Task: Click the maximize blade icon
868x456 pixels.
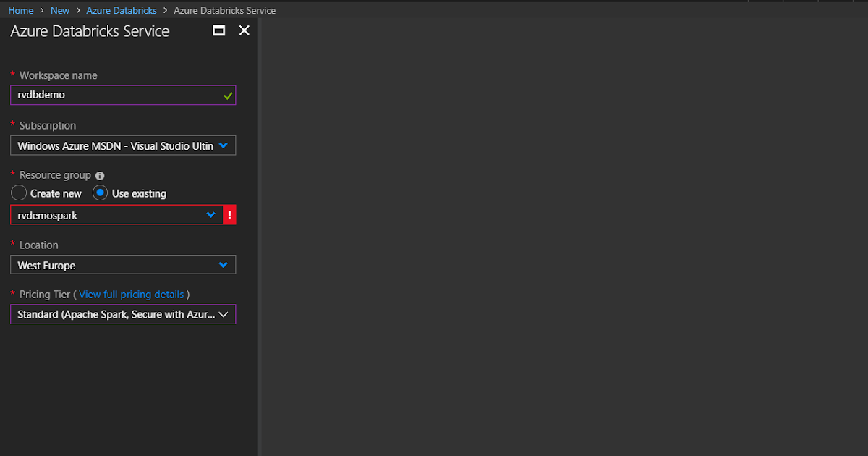Action: (218, 30)
